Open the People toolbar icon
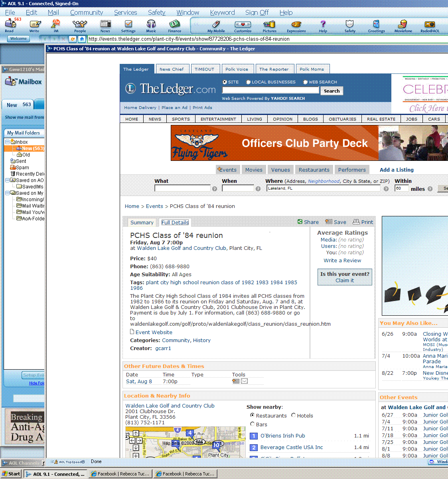The height and width of the screenshot is (479, 448). [x=80, y=26]
